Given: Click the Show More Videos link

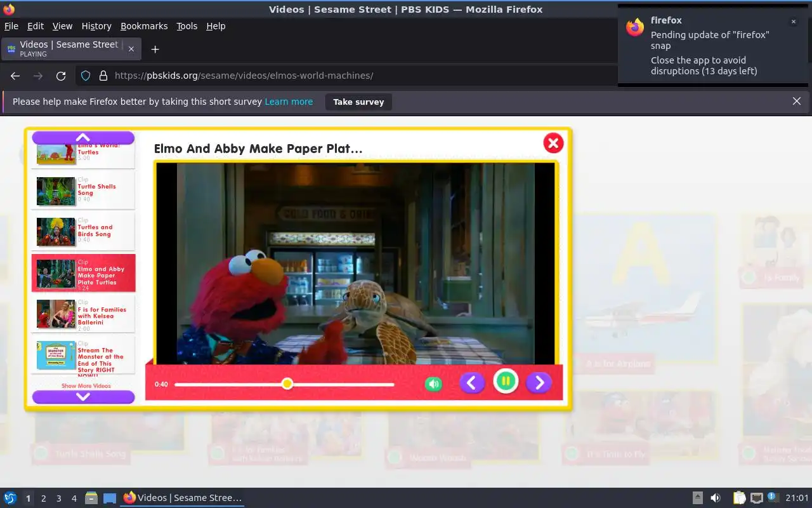Looking at the screenshot, I should (x=86, y=385).
